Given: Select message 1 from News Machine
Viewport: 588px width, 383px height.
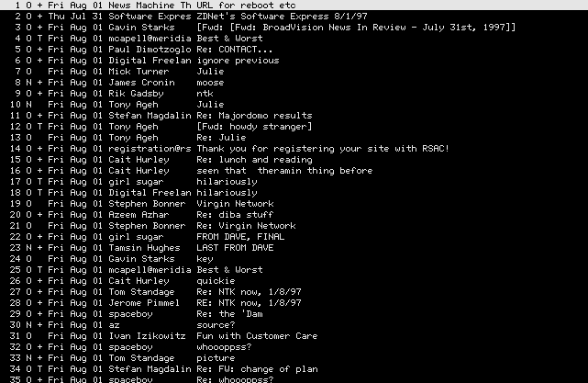Looking at the screenshot, I should tap(294, 6).
